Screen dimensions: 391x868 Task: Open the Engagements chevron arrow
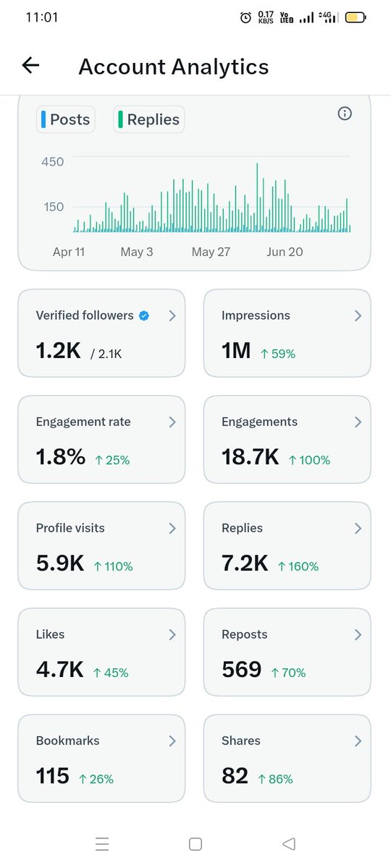coord(358,422)
